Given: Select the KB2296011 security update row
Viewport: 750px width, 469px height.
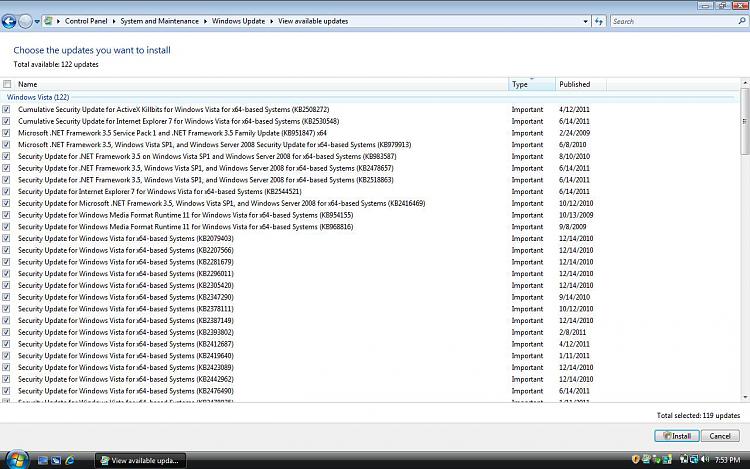Looking at the screenshot, I should pyautogui.click(x=368, y=273).
